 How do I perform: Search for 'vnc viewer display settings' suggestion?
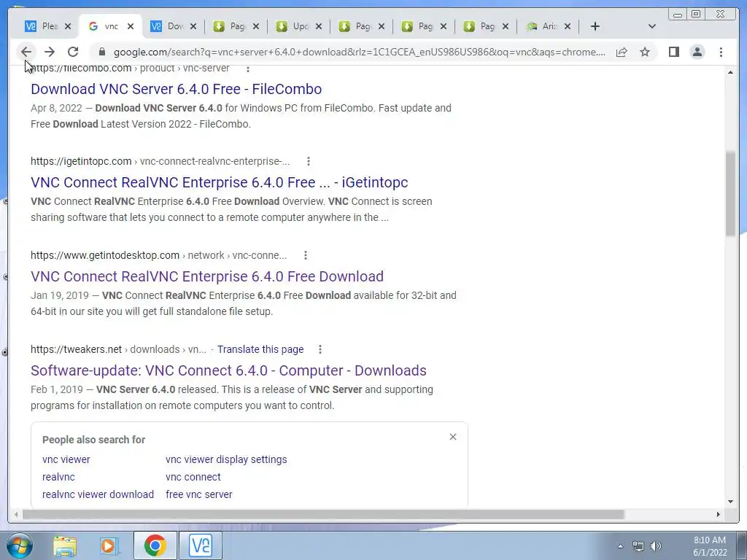[226, 459]
